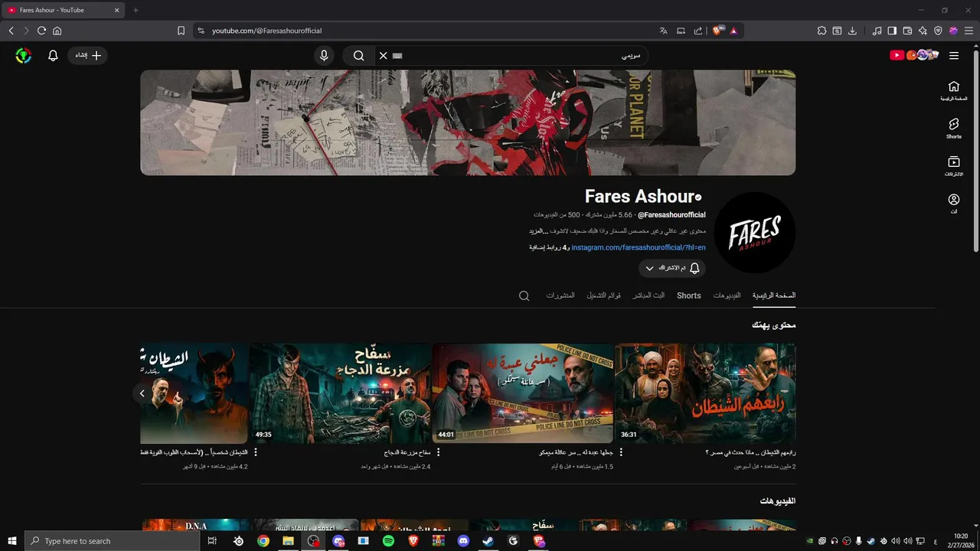Open the browser main menu
Viewport: 980px width, 551px height.
(x=969, y=31)
